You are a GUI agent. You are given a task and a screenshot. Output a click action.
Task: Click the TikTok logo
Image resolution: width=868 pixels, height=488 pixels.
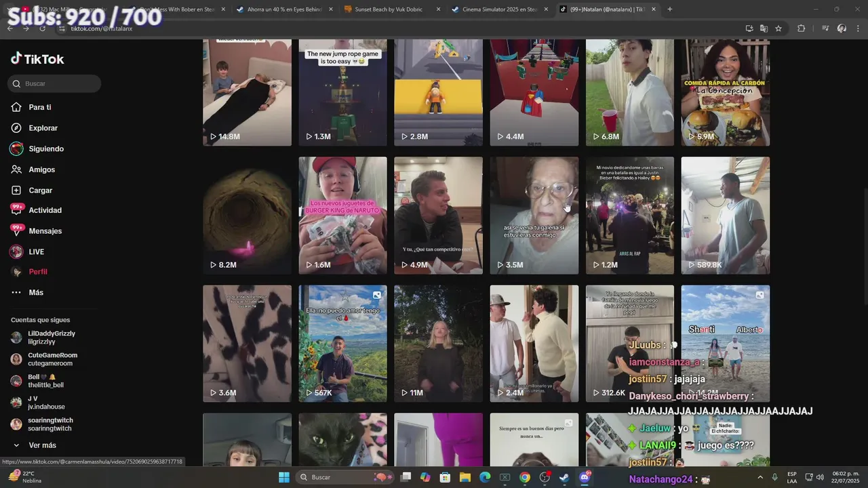coord(37,59)
